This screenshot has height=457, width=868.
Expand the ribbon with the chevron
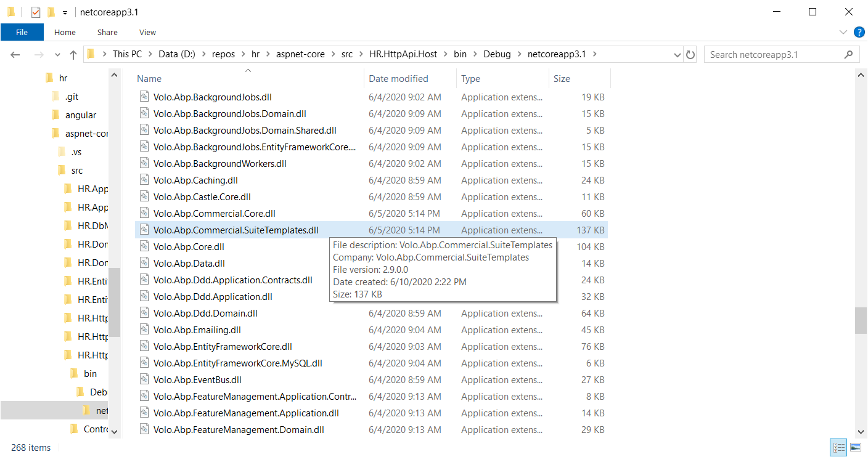(x=843, y=32)
